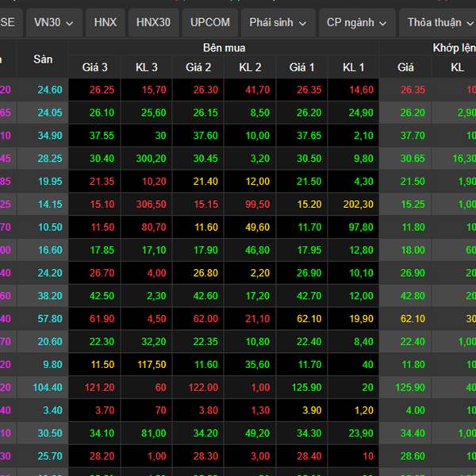The height and width of the screenshot is (476, 476).
Task: Click matched price 15.25
Action: pos(413,205)
